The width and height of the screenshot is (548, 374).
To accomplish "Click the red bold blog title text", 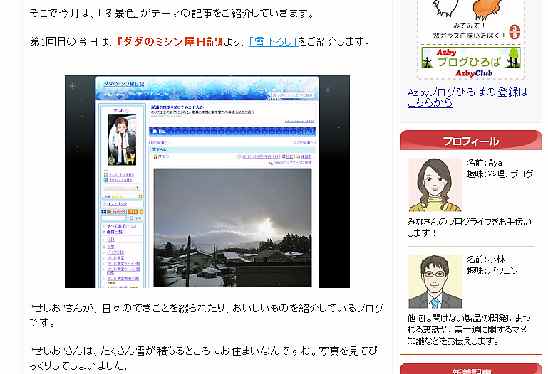I will 170,42.
